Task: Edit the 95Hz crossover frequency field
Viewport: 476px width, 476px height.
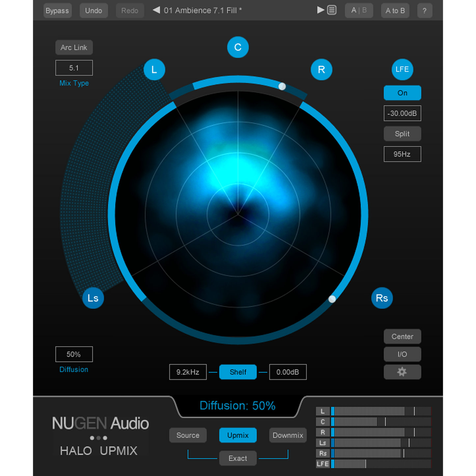Action: coord(402,154)
